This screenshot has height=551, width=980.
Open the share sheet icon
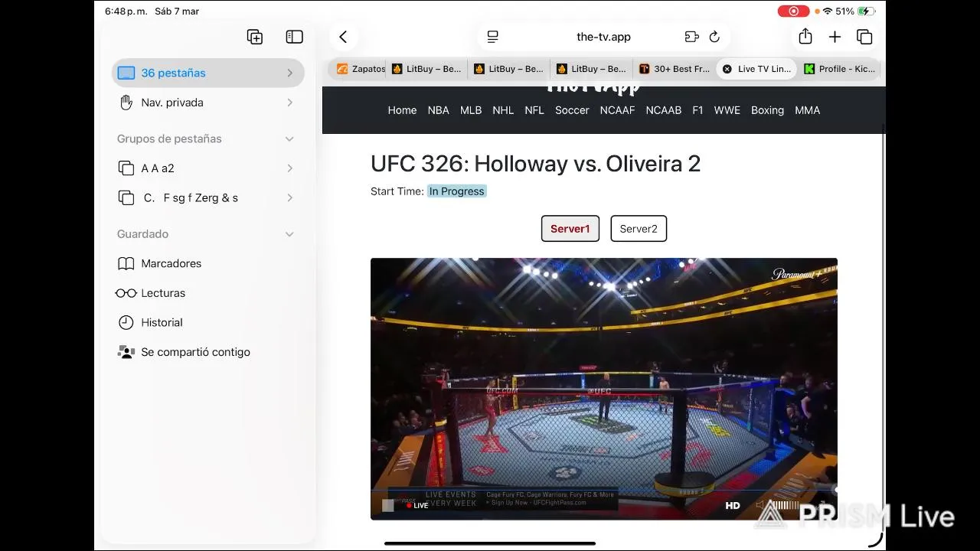click(x=805, y=36)
